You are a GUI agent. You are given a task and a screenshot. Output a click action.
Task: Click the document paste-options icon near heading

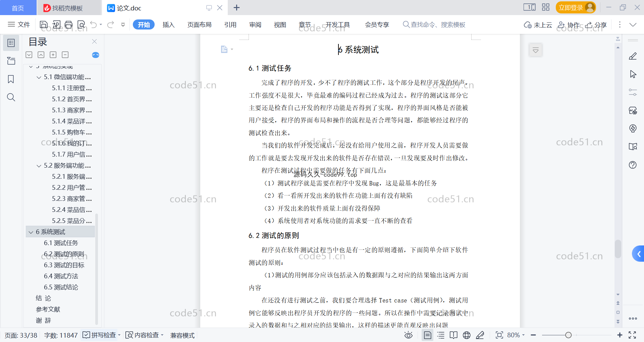(x=224, y=50)
